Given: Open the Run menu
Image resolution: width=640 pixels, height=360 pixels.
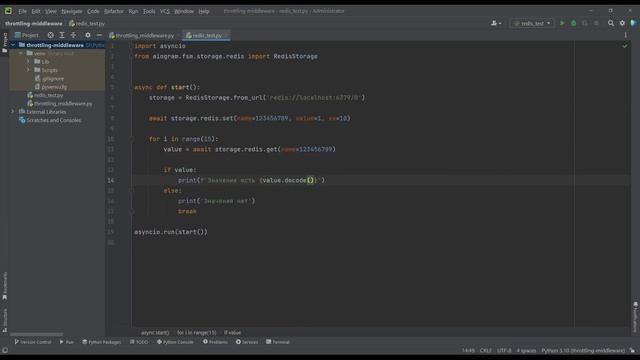Looking at the screenshot, I should [x=133, y=11].
